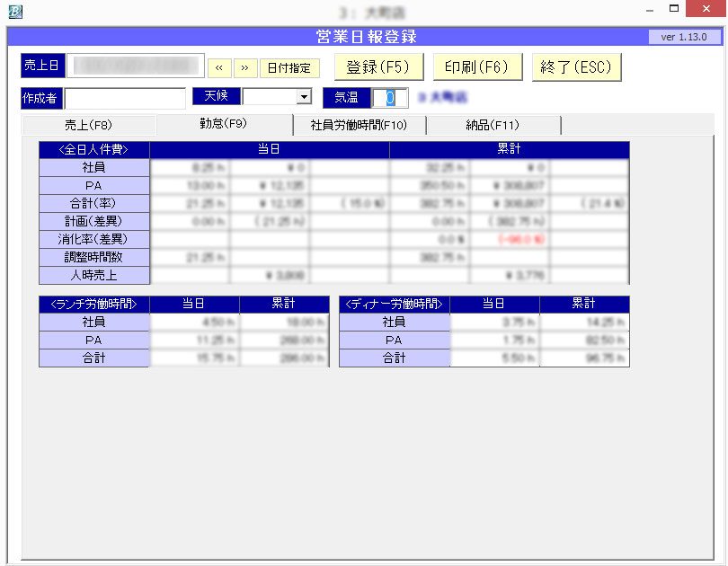Select the 勤怠(F9) tab
Viewport: 728px width, 566px height.
pos(223,124)
